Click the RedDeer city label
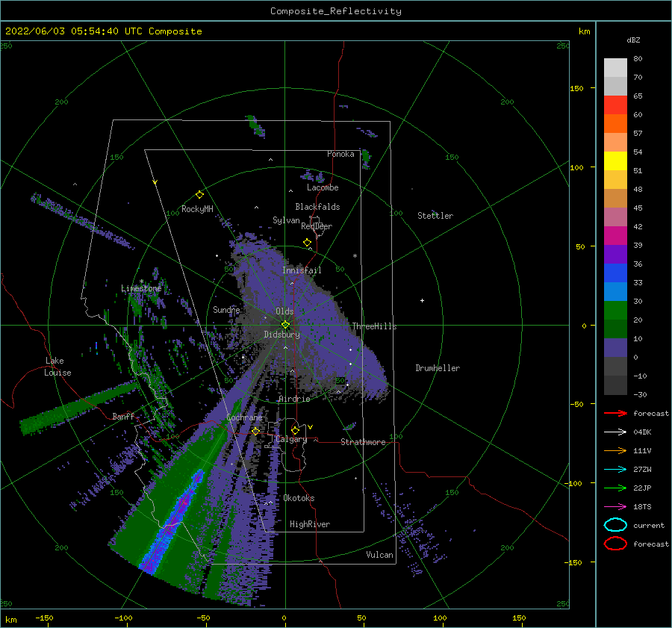672x628 pixels. (x=317, y=226)
